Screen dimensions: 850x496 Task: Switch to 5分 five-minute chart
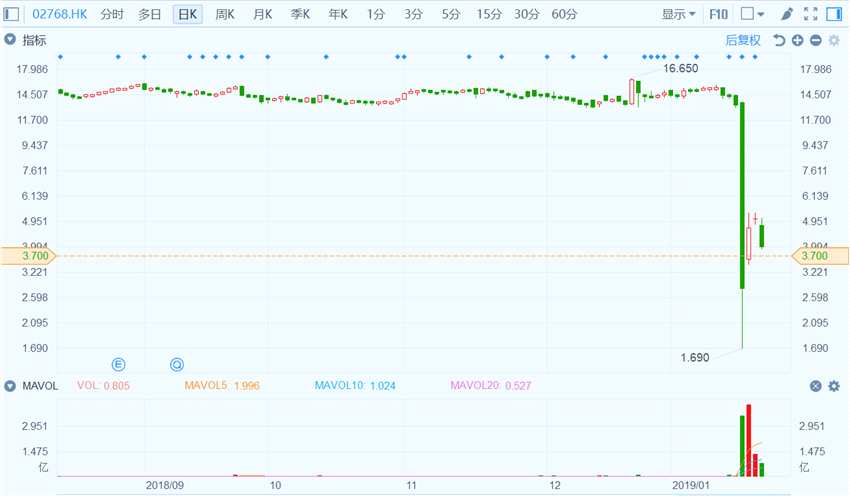(450, 14)
